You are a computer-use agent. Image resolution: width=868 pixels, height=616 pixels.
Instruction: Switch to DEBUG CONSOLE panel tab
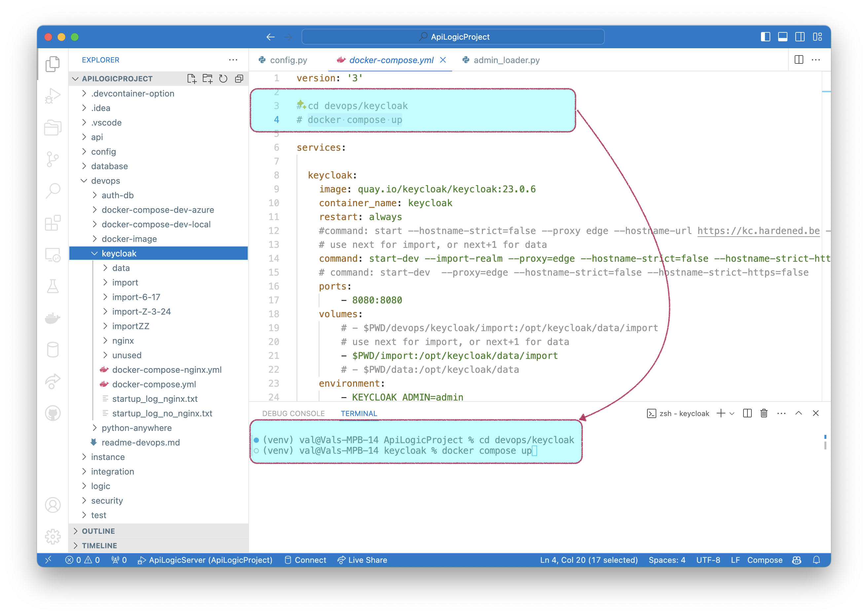[x=293, y=413]
